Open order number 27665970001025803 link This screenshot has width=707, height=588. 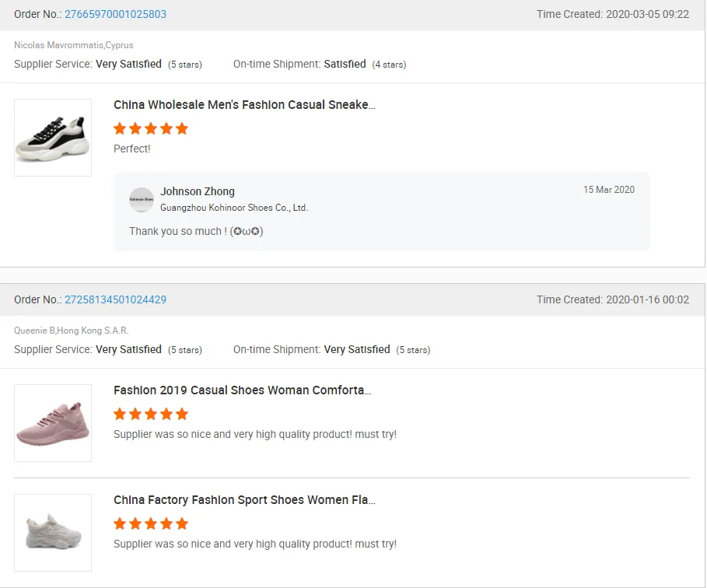(115, 14)
